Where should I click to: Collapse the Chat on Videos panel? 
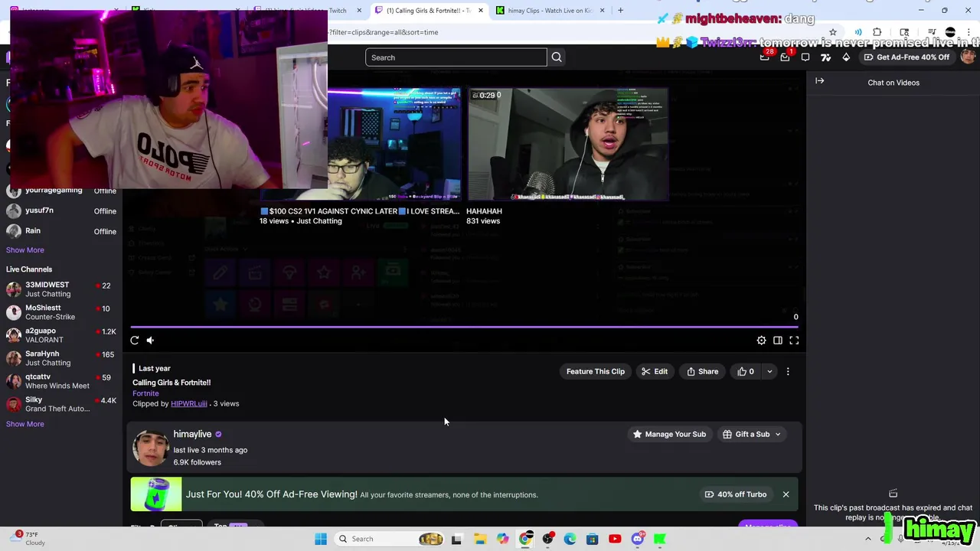[x=820, y=81]
